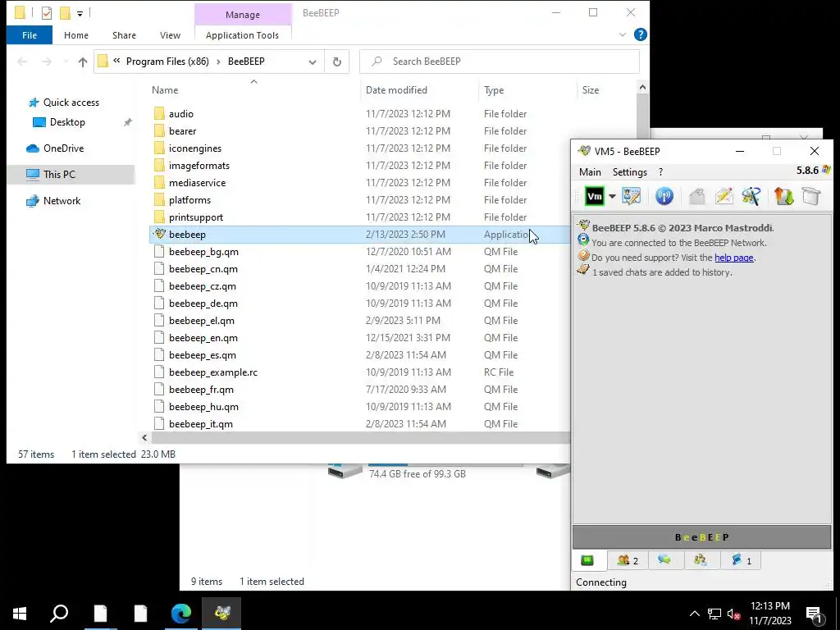Open the Main menu in BeeBEEP

click(590, 172)
